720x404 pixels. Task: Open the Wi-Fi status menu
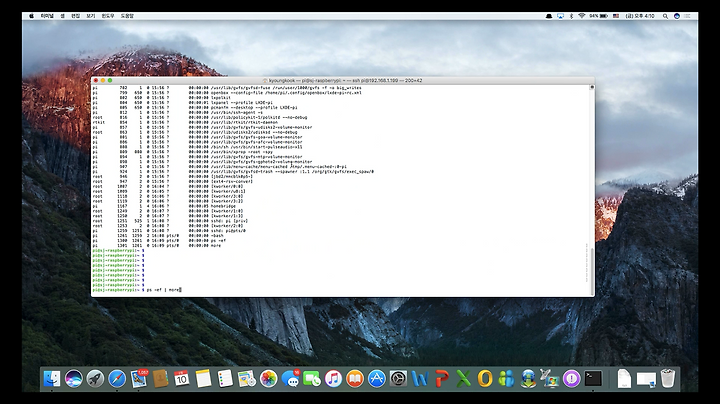tap(582, 16)
